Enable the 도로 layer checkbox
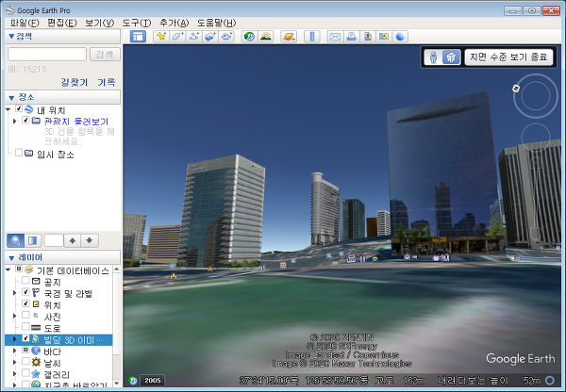Viewport: 566px width, 392px height. tap(25, 326)
